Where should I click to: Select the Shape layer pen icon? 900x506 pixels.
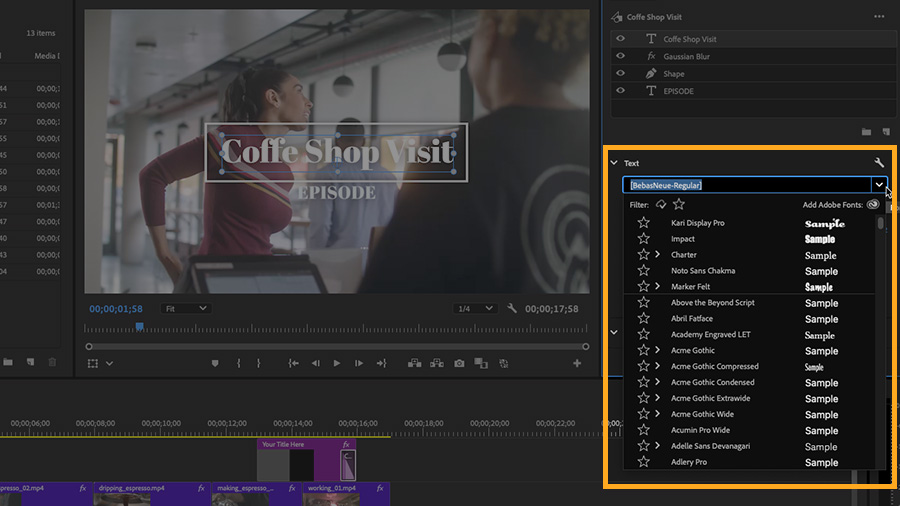[650, 73]
